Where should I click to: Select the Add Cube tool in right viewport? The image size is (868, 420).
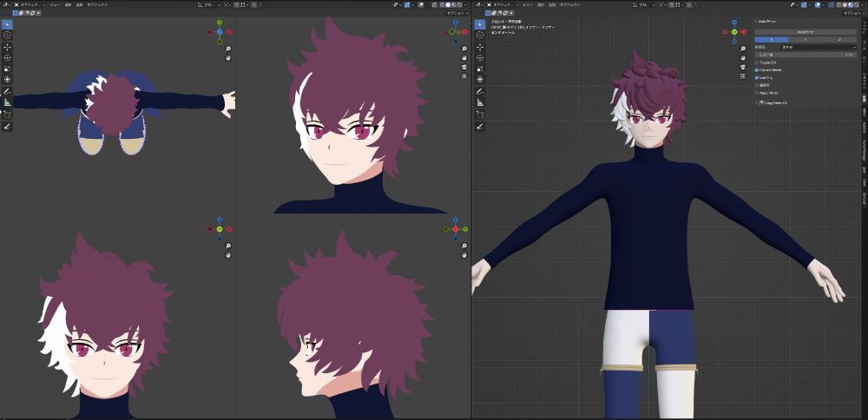tap(480, 115)
